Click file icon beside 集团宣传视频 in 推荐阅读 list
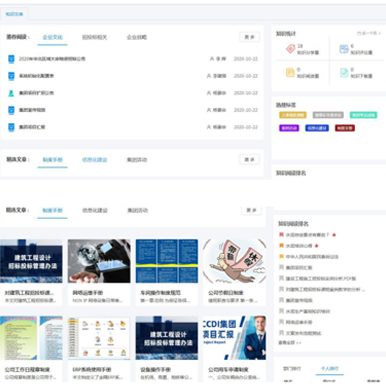Viewport: 386px width, 386px height. [x=11, y=110]
